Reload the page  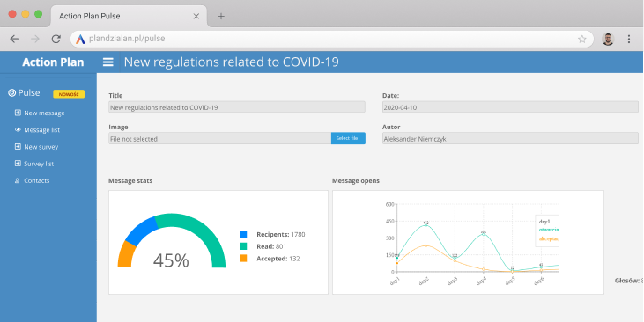coord(56,39)
